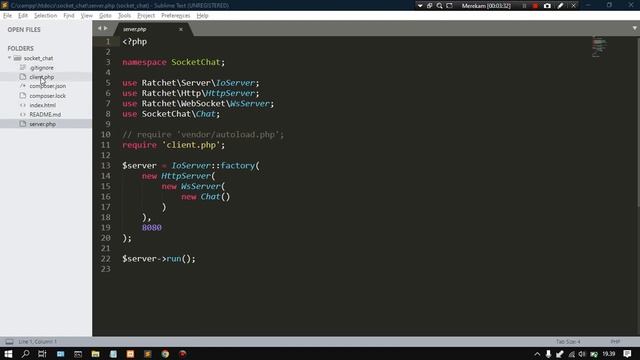Screen dimensions: 640x360
Task: Take a snapshot with the camera icon
Action: click(x=547, y=6)
